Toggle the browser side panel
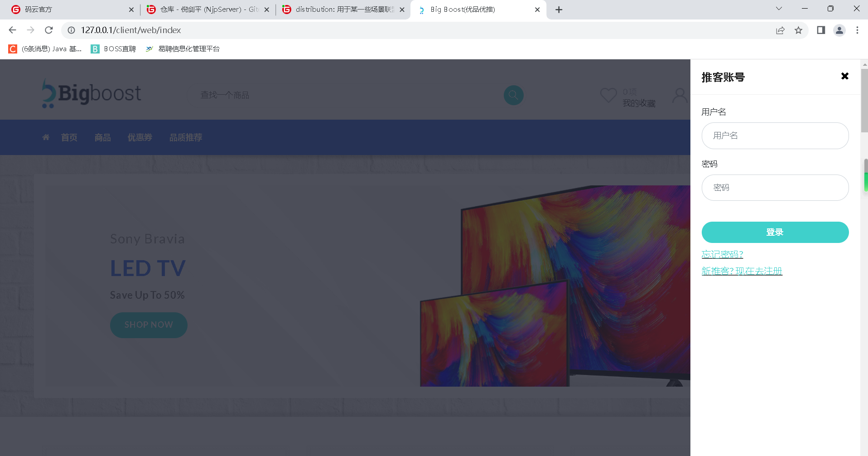 821,30
